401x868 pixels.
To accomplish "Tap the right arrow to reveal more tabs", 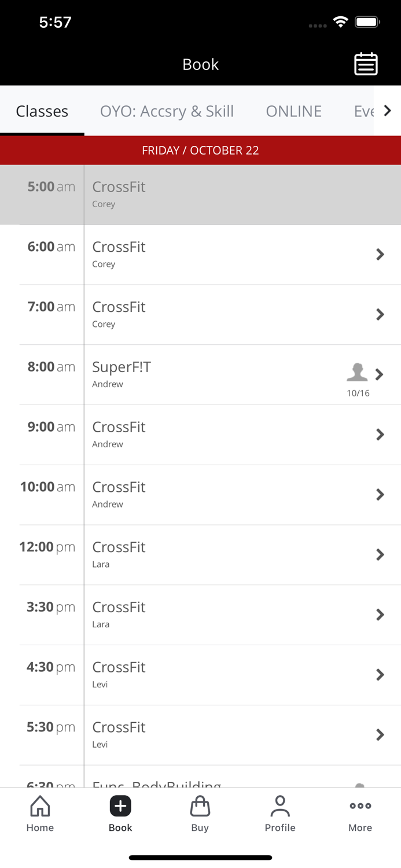I will (388, 110).
